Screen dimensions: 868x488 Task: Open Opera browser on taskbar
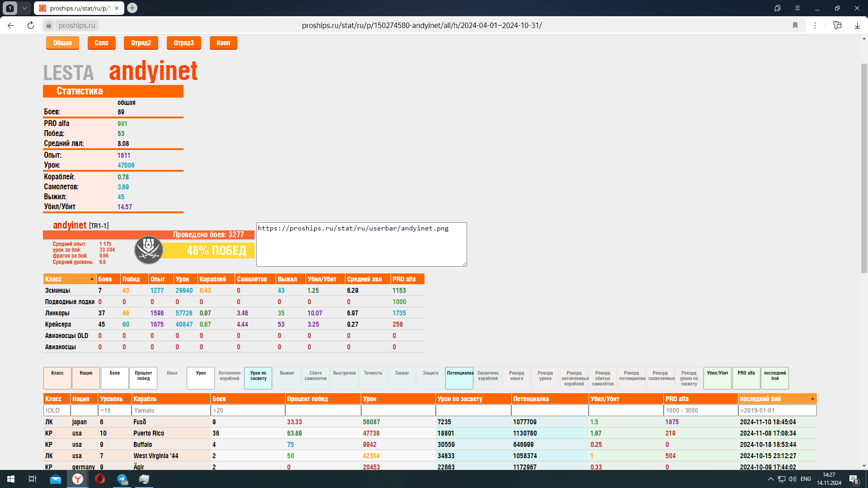100,479
